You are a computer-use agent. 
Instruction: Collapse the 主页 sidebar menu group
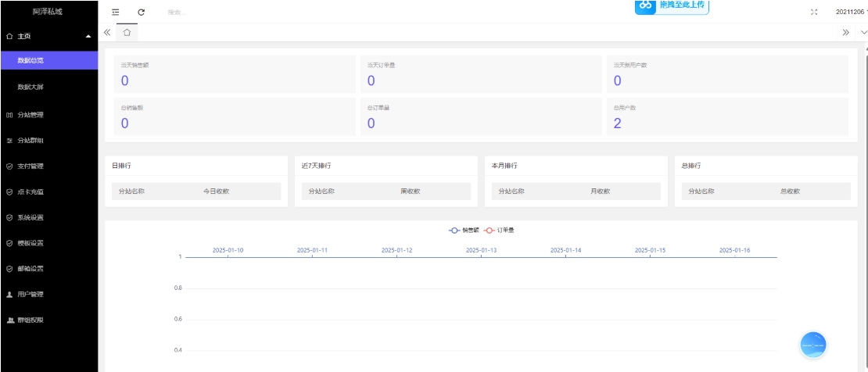[x=88, y=36]
